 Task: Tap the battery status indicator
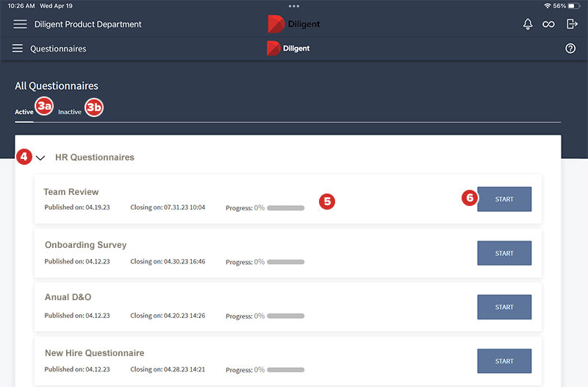click(x=574, y=6)
